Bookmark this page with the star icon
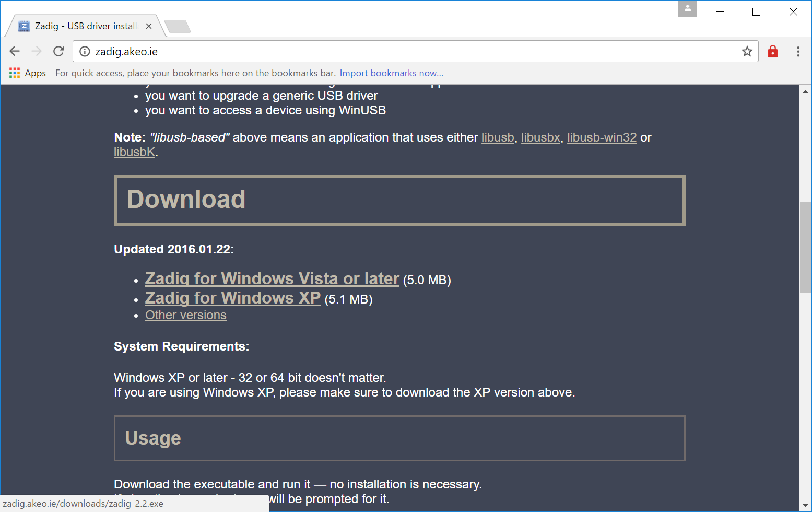The image size is (812, 512). pos(747,51)
